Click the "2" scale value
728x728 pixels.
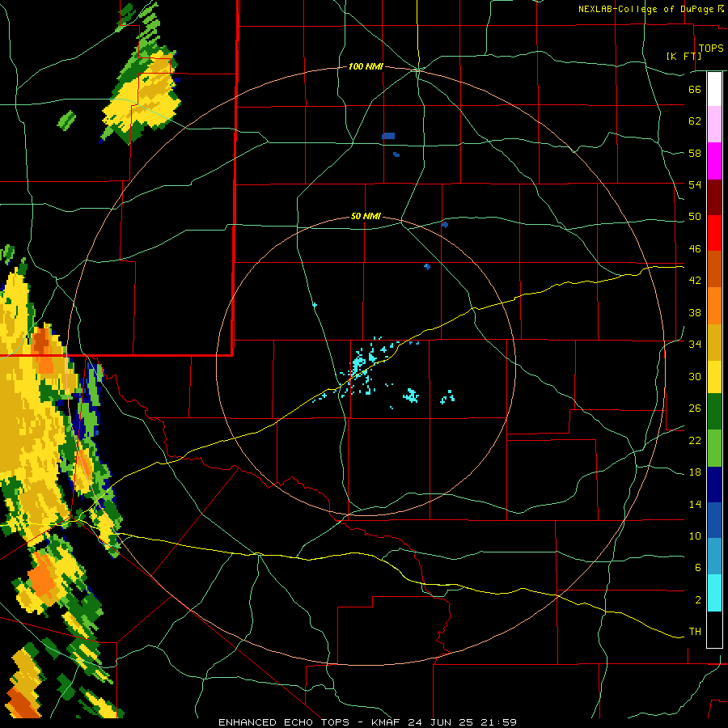pyautogui.click(x=697, y=600)
